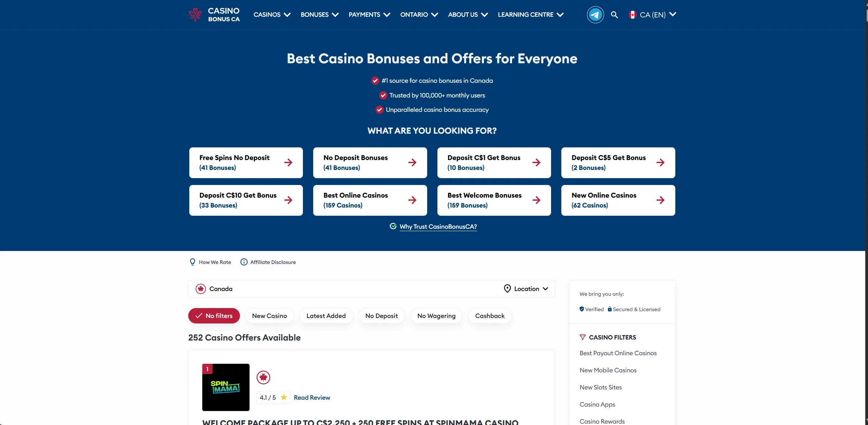This screenshot has height=425, width=868.
Task: Click the location pin icon
Action: (x=507, y=289)
